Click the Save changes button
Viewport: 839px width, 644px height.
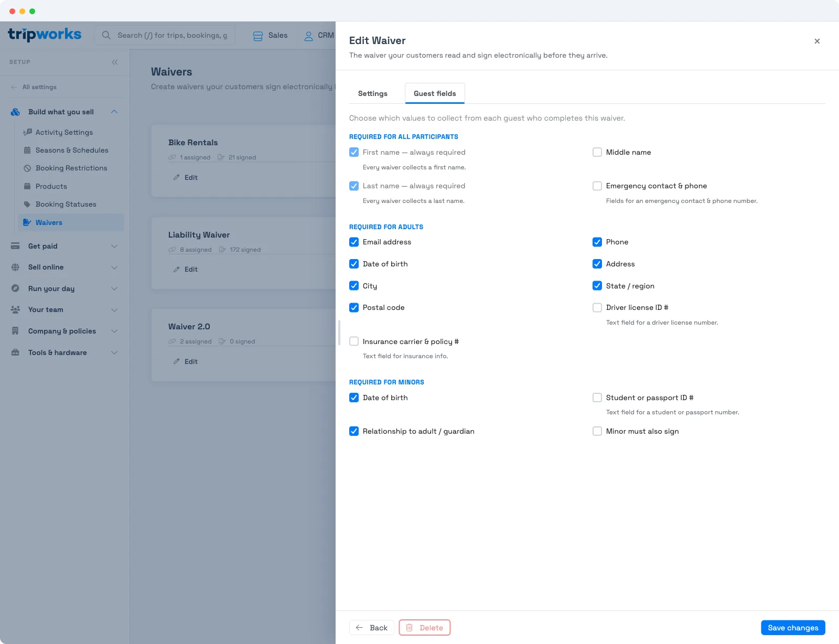[x=793, y=628]
